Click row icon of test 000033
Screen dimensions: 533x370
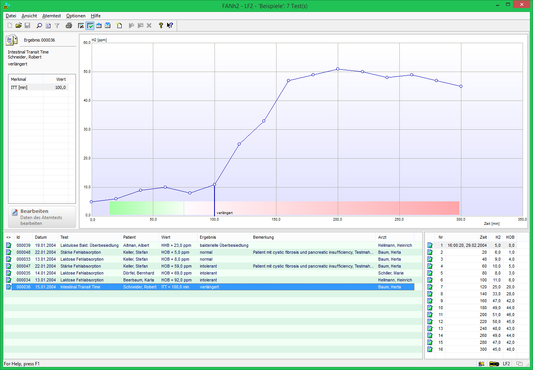click(8, 259)
